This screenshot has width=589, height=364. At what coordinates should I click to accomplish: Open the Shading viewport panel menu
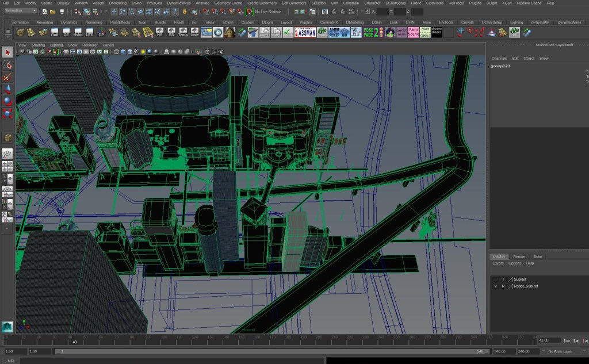(x=38, y=45)
